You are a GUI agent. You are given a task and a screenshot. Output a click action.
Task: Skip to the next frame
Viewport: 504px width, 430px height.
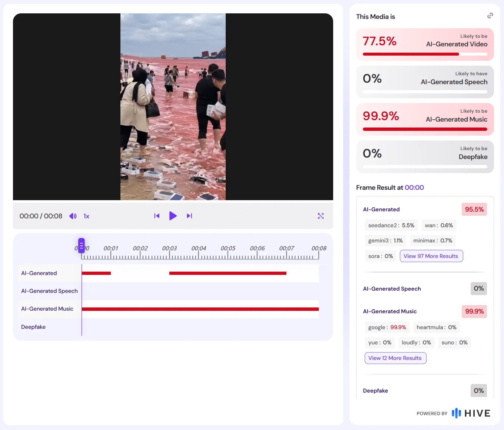pos(189,216)
